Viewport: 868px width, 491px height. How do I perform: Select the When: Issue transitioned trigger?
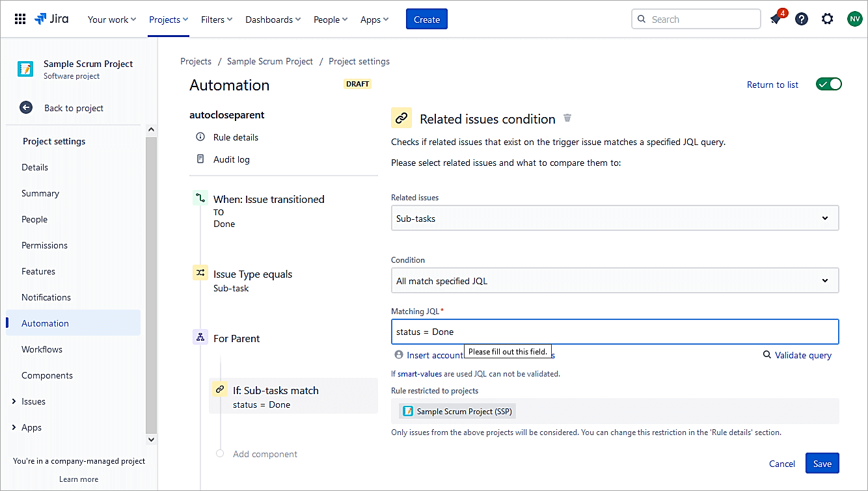(x=268, y=200)
